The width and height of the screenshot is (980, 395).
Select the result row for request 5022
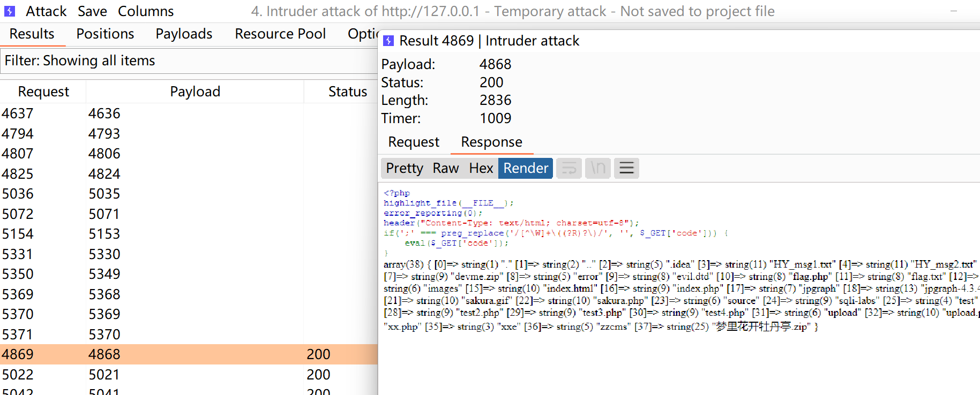161,375
